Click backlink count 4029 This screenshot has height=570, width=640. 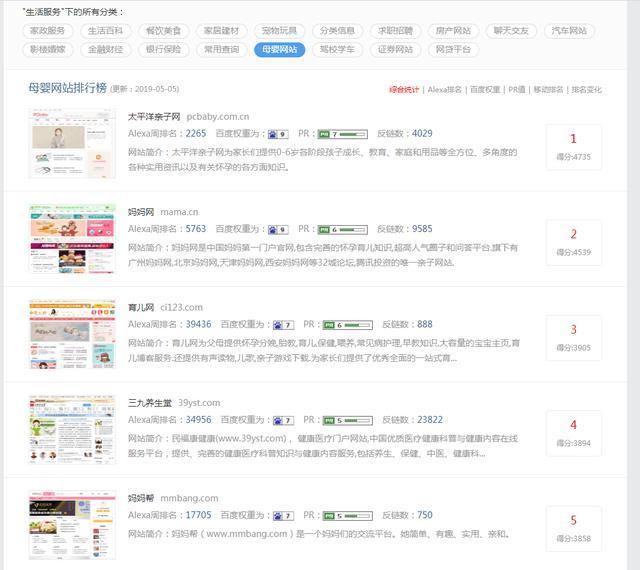point(422,134)
